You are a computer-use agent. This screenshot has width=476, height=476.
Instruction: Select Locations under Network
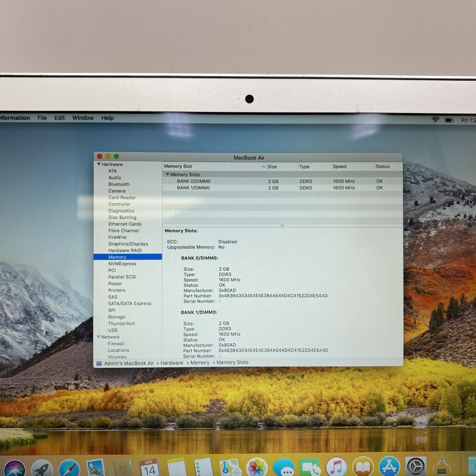(119, 350)
